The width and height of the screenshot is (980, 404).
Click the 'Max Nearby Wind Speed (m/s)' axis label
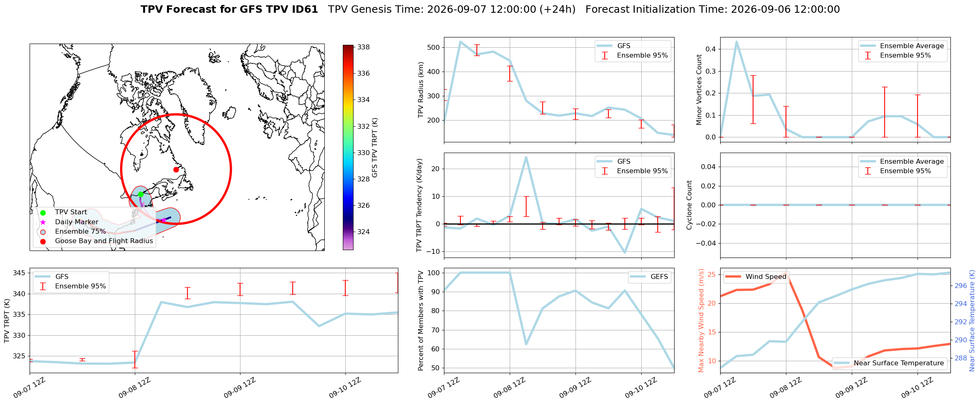coord(701,321)
